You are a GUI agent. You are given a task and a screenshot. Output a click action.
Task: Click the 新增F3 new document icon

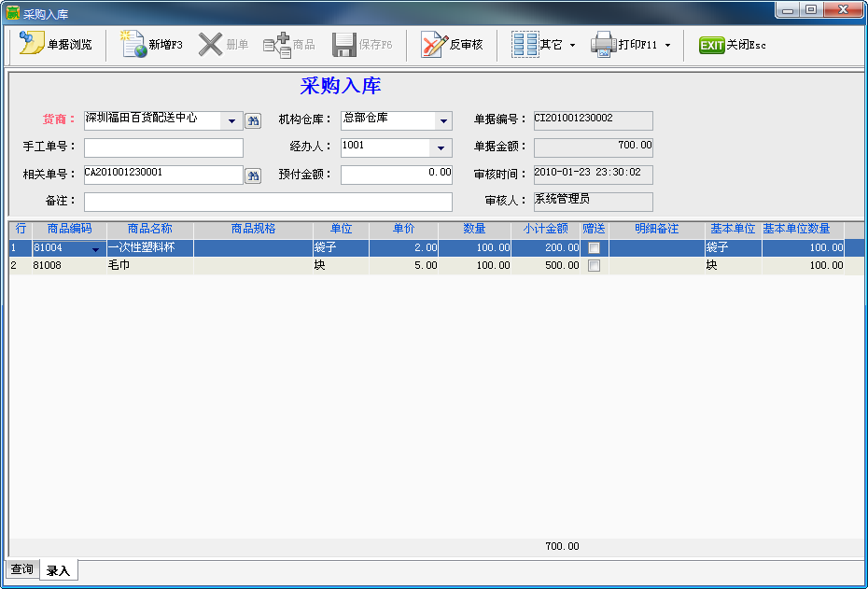134,45
